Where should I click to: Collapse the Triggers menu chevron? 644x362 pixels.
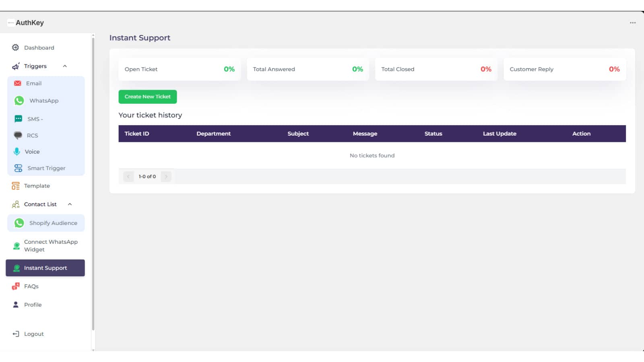(65, 66)
